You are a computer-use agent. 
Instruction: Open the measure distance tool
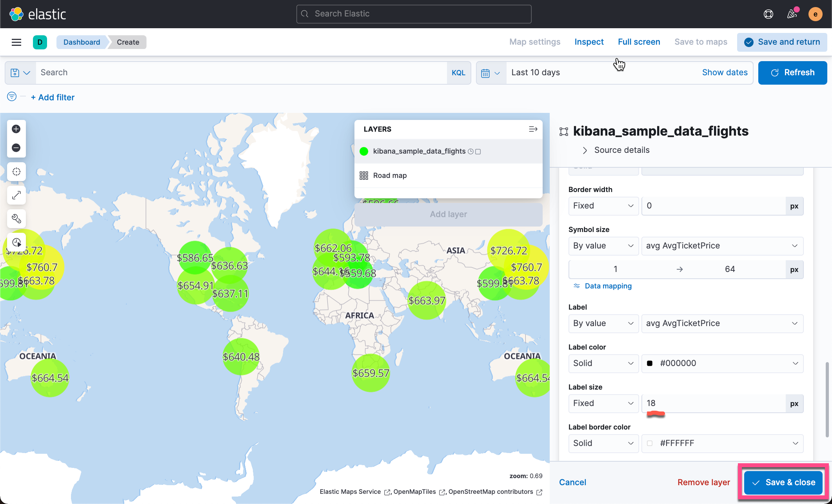click(x=16, y=195)
